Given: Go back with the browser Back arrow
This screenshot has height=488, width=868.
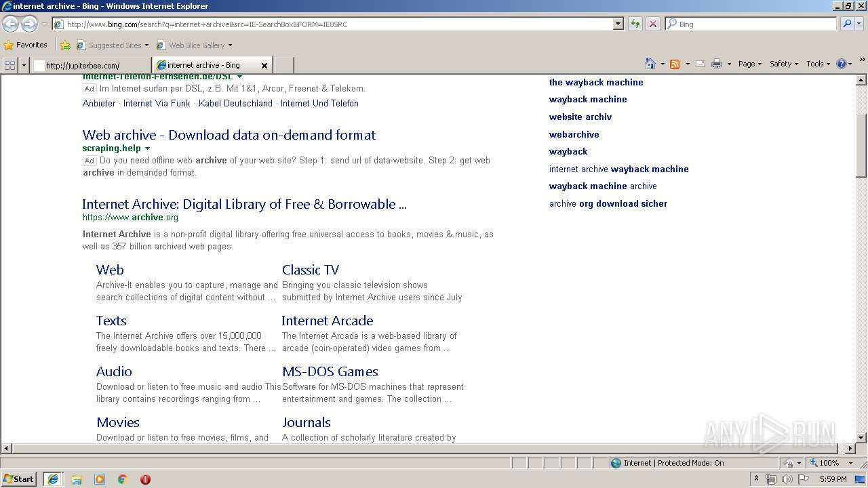Looking at the screenshot, I should click(x=10, y=24).
